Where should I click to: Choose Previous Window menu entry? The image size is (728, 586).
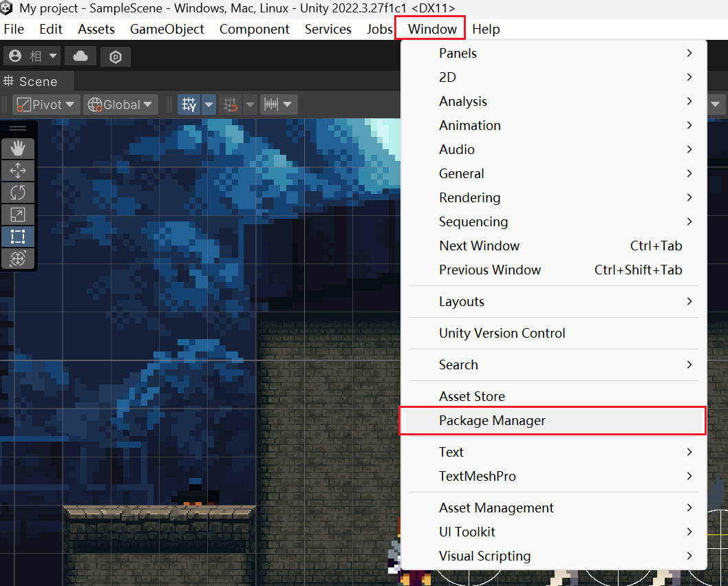pos(553,270)
